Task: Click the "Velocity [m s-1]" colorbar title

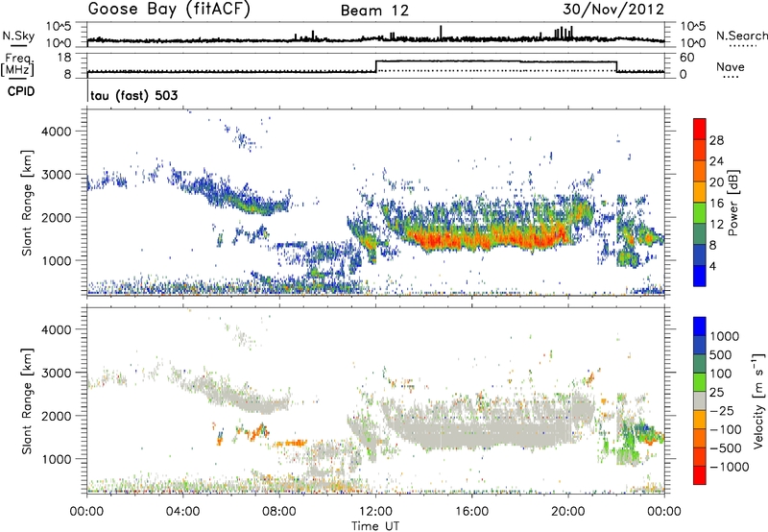Action: click(x=758, y=400)
